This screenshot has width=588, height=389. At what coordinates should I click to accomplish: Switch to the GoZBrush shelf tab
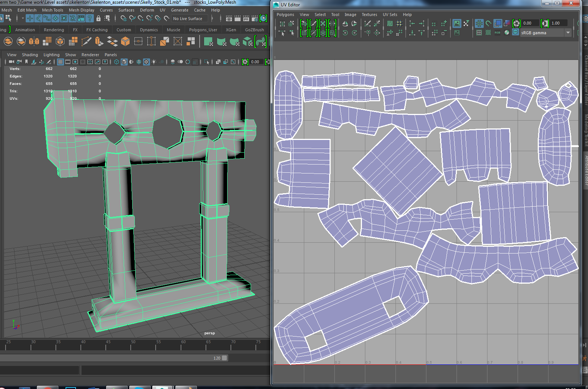tap(254, 30)
